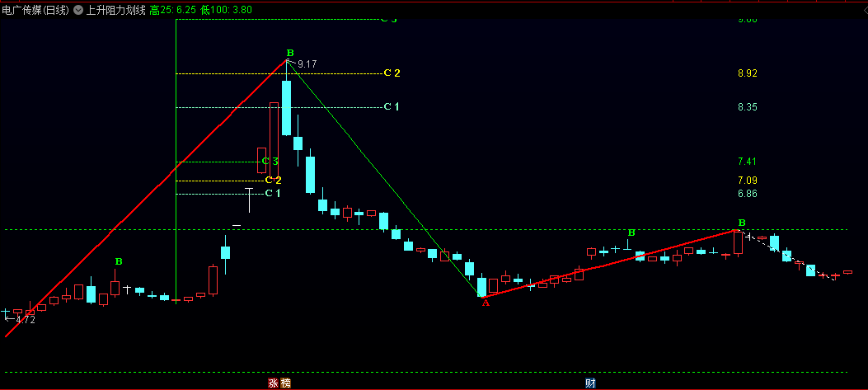Viewport: 868px width, 390px height.
Task: Select the C 1 label at 6.86 line
Action: [273, 193]
